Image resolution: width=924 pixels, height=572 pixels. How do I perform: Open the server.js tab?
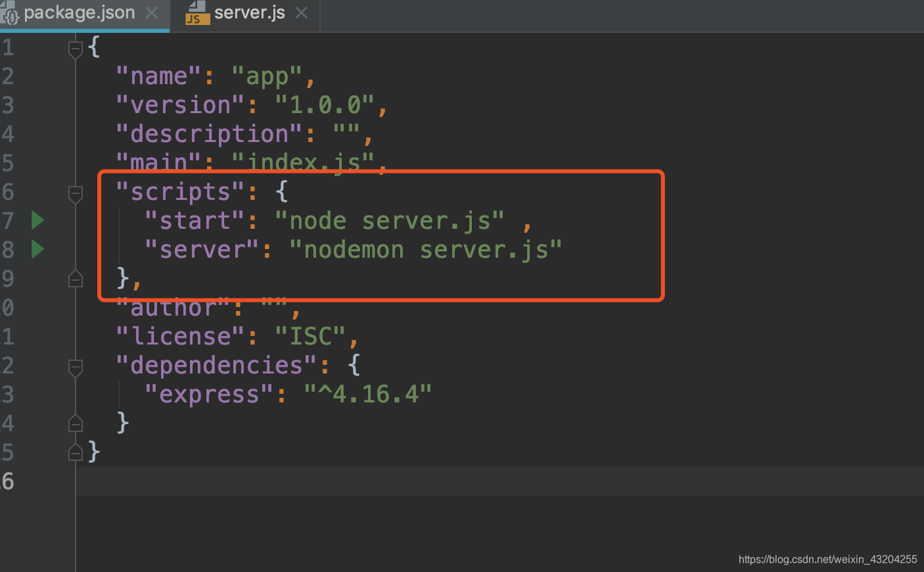248,13
